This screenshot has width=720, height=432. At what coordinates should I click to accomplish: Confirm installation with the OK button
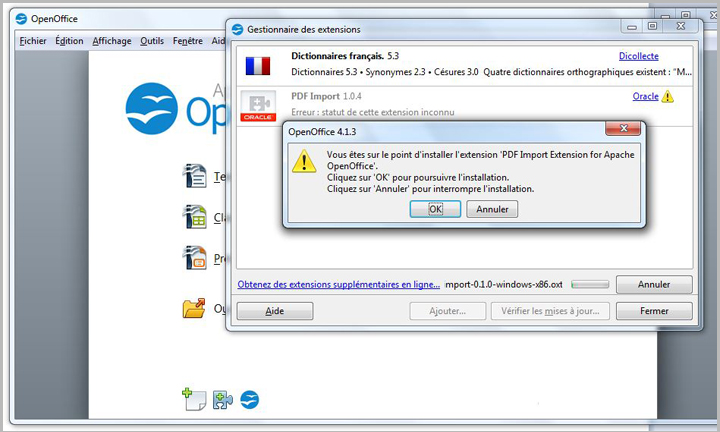click(435, 209)
